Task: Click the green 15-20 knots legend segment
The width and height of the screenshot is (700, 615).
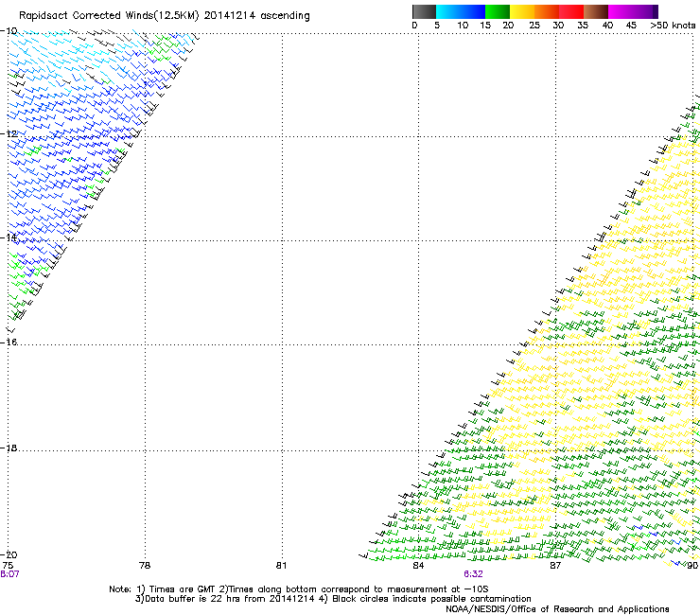Action: pyautogui.click(x=498, y=11)
